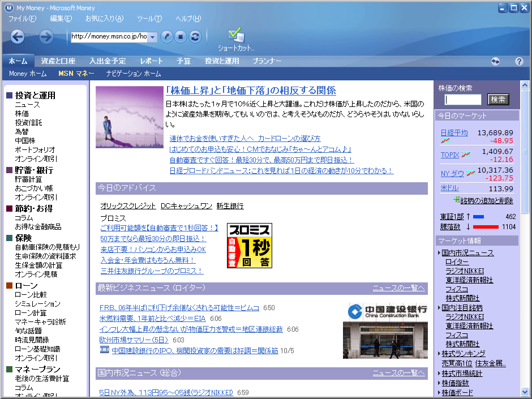
Task: Click the プロミス 1秒回答 banner ad
Action: point(250,246)
